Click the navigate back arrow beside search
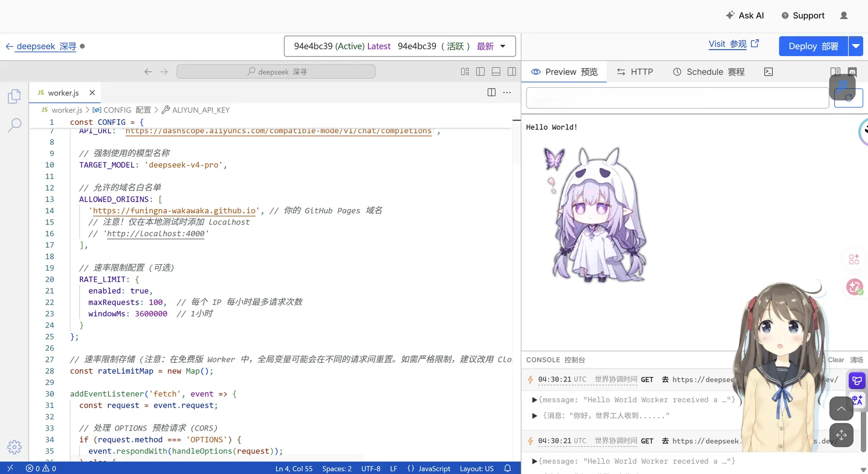Viewport: 868px width, 474px height. (x=148, y=72)
